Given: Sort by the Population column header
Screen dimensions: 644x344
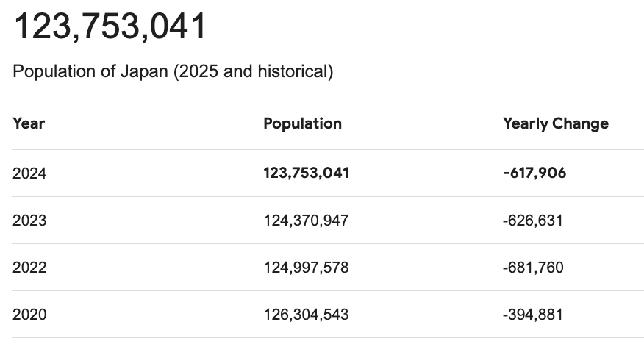Looking at the screenshot, I should tap(302, 123).
